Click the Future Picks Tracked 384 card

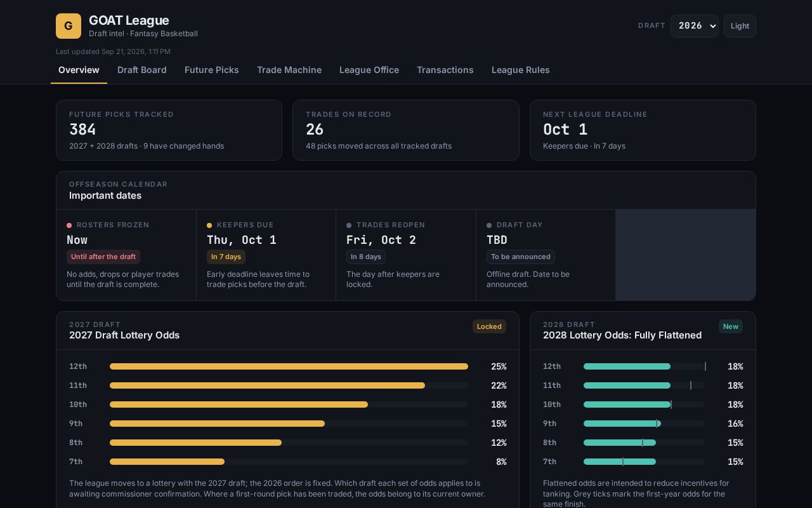tap(169, 130)
